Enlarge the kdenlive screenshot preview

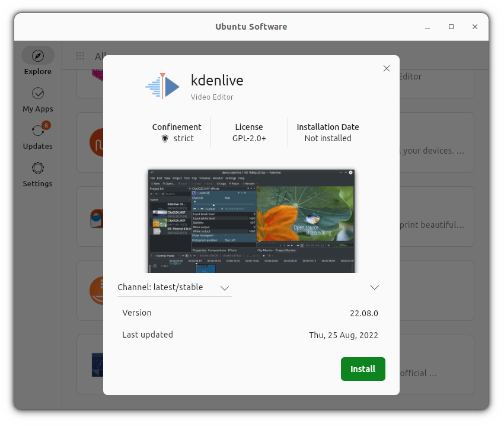coord(251,221)
